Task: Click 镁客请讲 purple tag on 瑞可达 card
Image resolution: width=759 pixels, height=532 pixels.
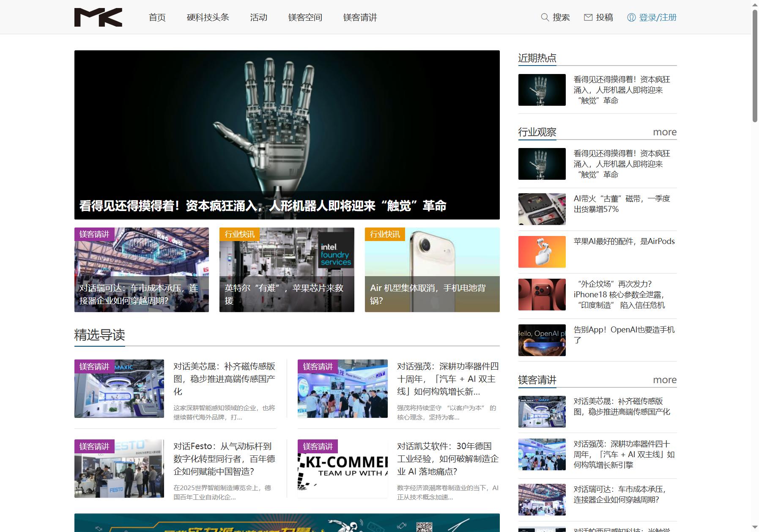Action: tap(94, 234)
